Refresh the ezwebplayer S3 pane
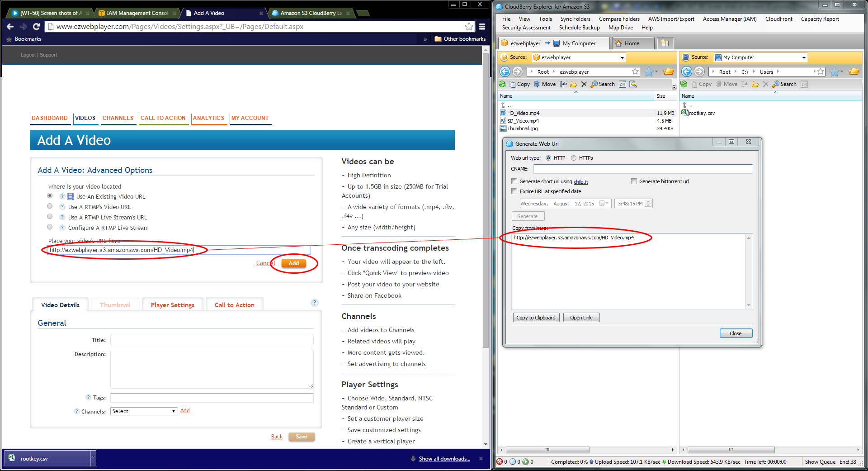The width and height of the screenshot is (868, 471). click(x=502, y=84)
